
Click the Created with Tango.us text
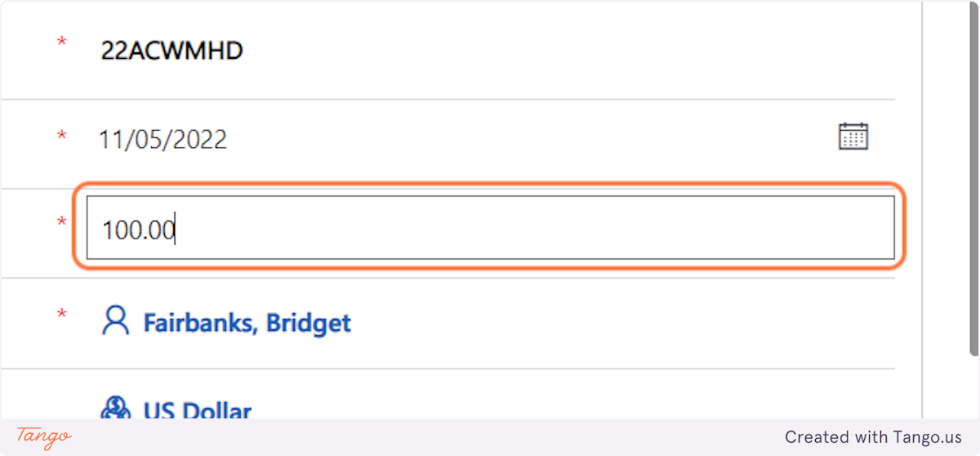pyautogui.click(x=873, y=437)
